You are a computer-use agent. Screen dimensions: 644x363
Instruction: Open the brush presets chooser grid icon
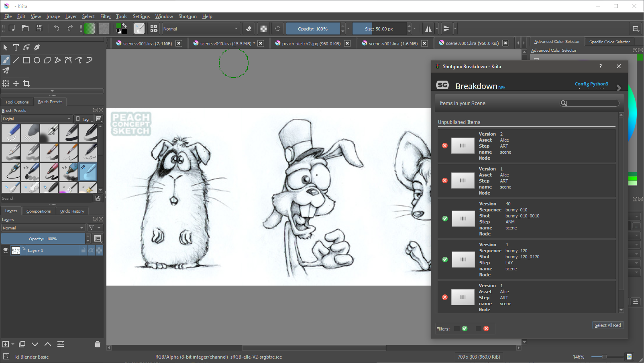154,28
